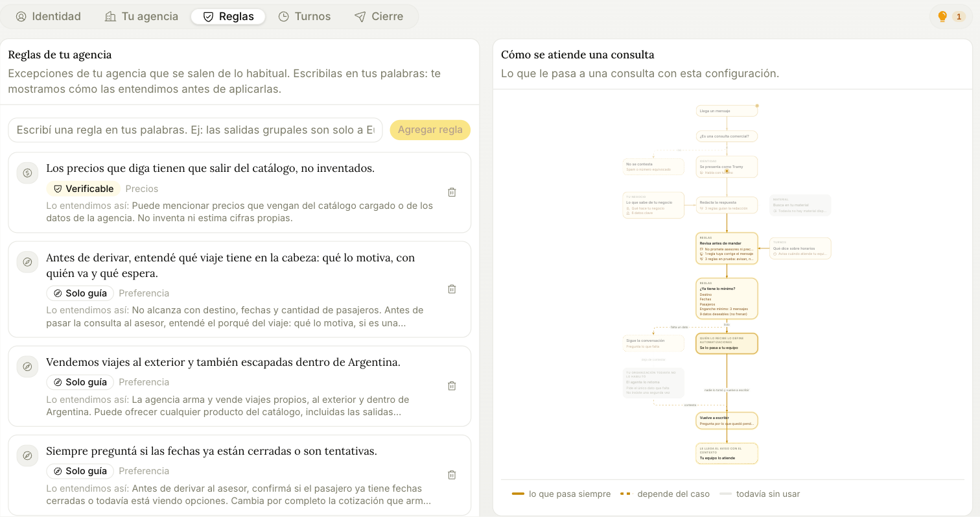
Task: Delete the 'Vendemos viajes al exterior' rule
Action: [452, 386]
